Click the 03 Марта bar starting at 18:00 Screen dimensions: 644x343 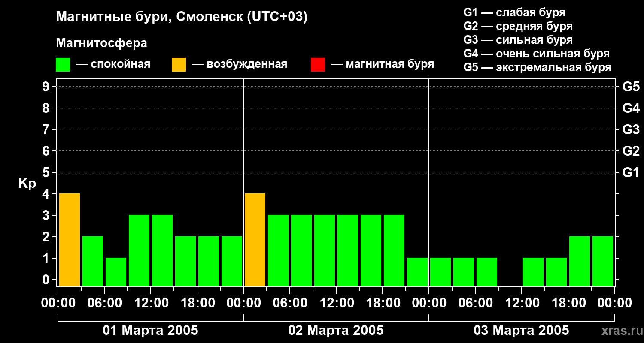(580, 262)
